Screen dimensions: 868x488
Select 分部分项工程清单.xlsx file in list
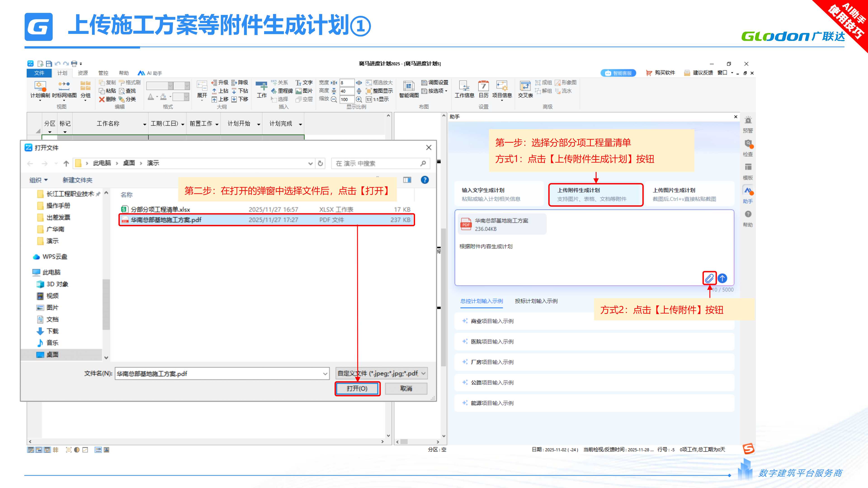tap(160, 209)
